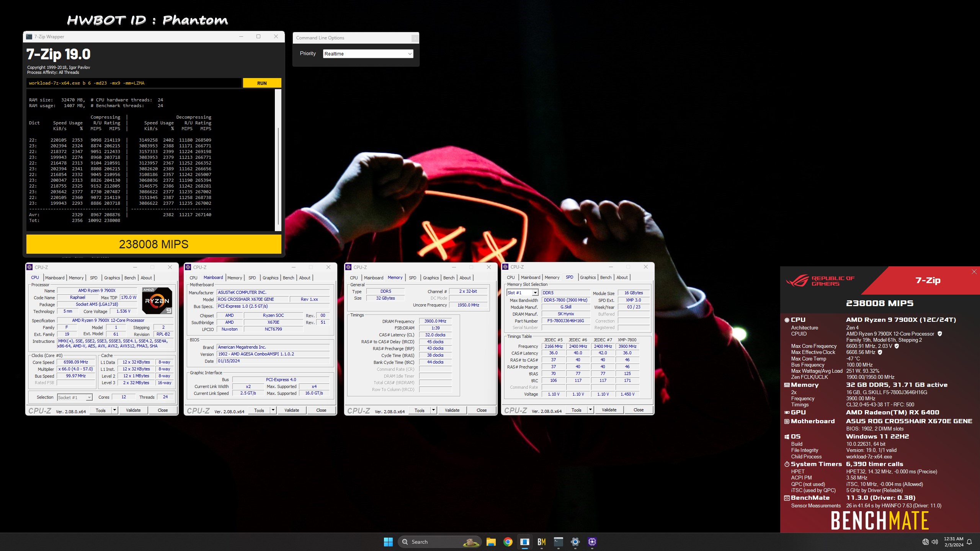The width and height of the screenshot is (980, 551).
Task: Select SPD tab in Memory window
Action: [x=412, y=278]
